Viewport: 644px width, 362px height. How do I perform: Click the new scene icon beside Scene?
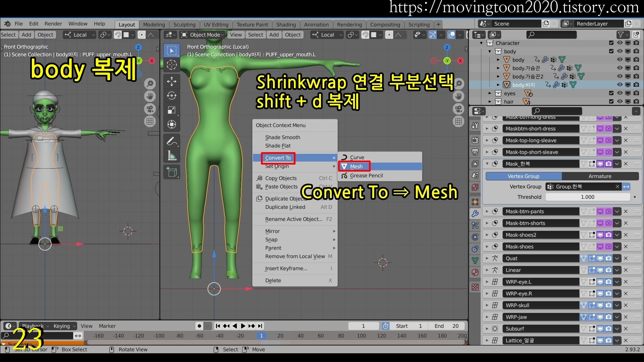tap(546, 23)
